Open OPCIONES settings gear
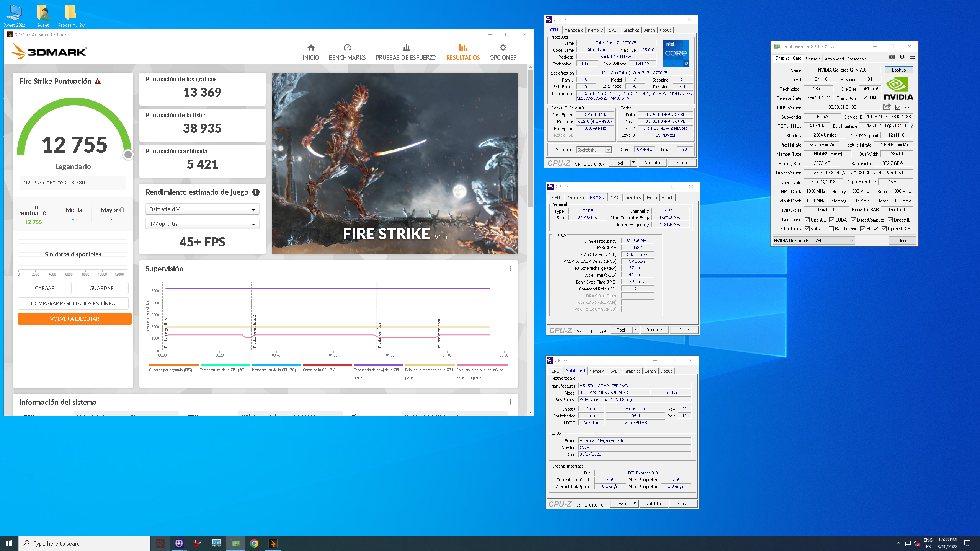This screenshot has width=980, height=551. [x=503, y=52]
